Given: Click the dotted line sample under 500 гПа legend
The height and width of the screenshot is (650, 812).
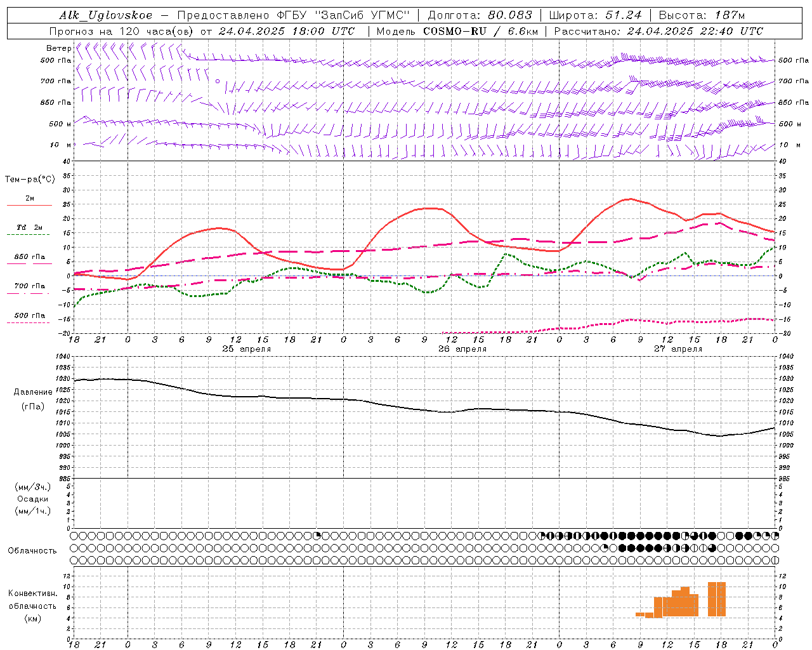Looking at the screenshot, I should (x=28, y=322).
